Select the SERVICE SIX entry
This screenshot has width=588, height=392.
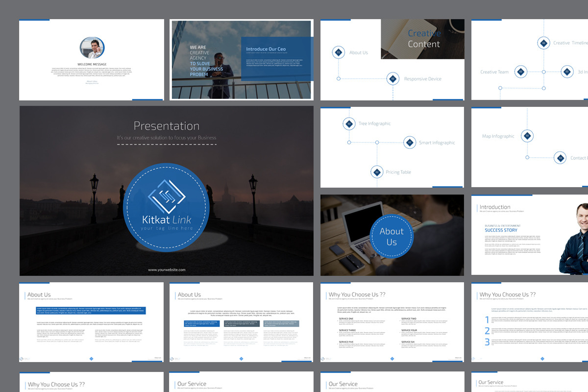(408, 342)
